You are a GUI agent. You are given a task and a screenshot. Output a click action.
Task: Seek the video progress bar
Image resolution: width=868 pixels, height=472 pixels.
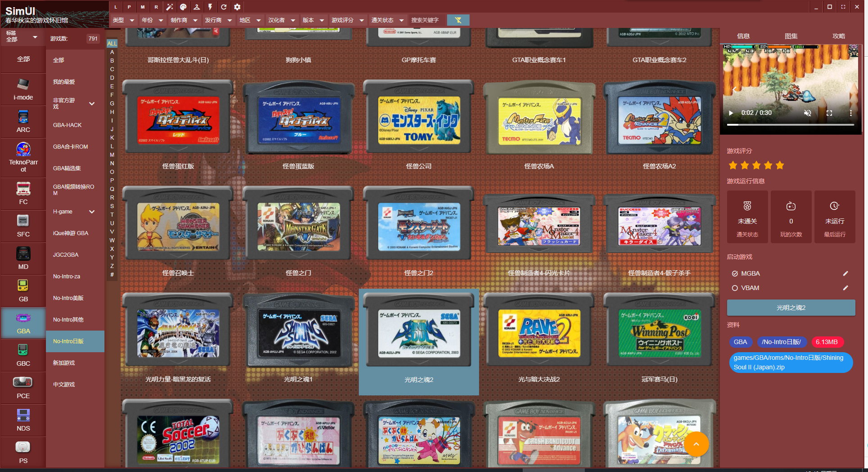(x=791, y=125)
